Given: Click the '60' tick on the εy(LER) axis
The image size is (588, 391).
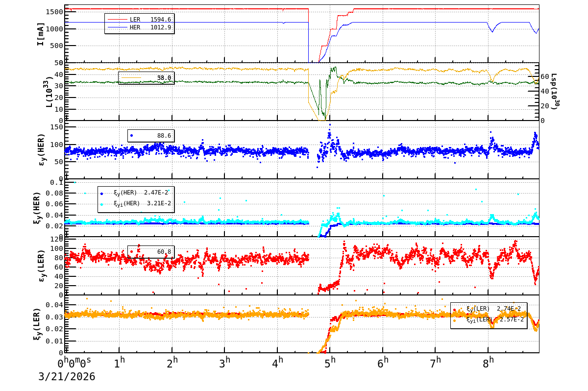Looking at the screenshot, I should tap(58, 267).
